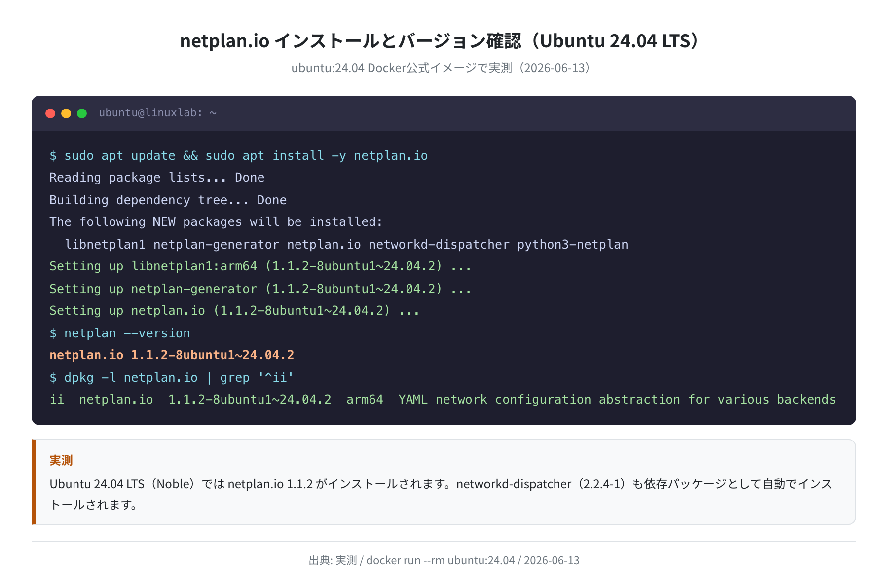Image resolution: width=888 pixels, height=588 pixels.
Task: Click the package list line starting with libnetplan1
Action: click(x=346, y=244)
